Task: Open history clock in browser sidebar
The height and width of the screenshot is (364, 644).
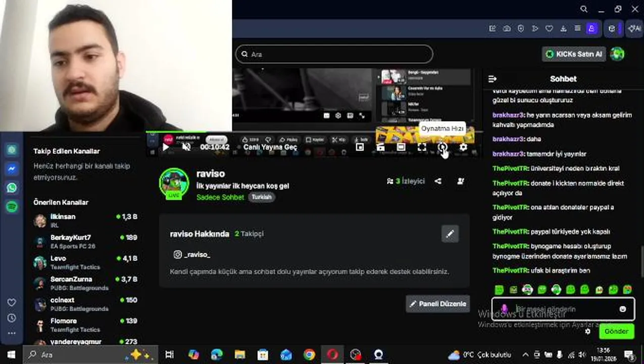Action: 12,318
